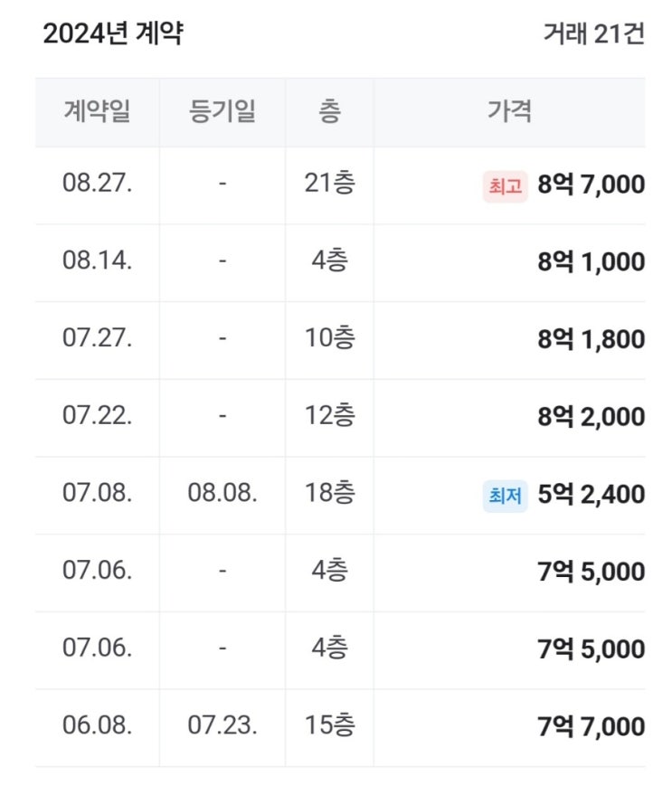Viewport: 672px width, 795px height.
Task: Select the 21층 floor cell
Action: [x=330, y=185]
